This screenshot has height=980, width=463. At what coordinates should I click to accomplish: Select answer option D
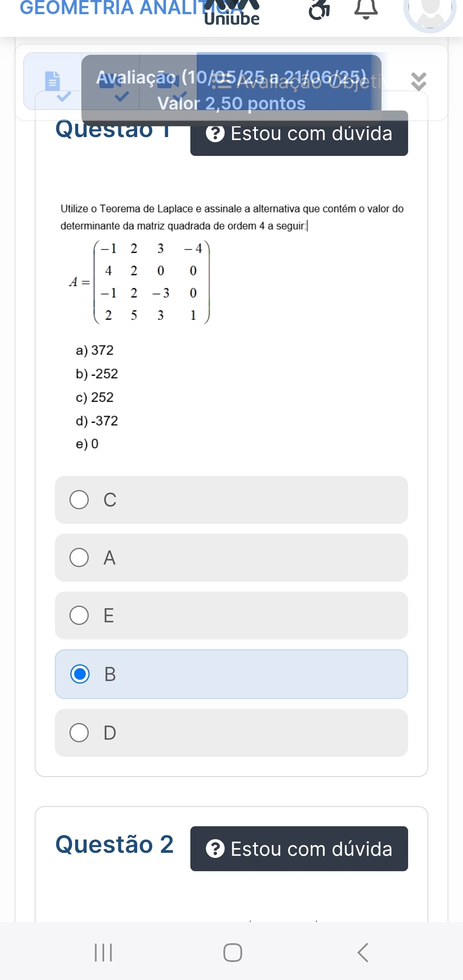tap(231, 733)
